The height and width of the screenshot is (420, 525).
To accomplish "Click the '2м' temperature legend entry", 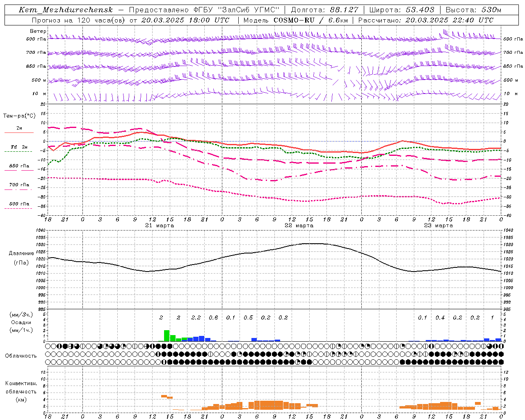I will pos(19,128).
